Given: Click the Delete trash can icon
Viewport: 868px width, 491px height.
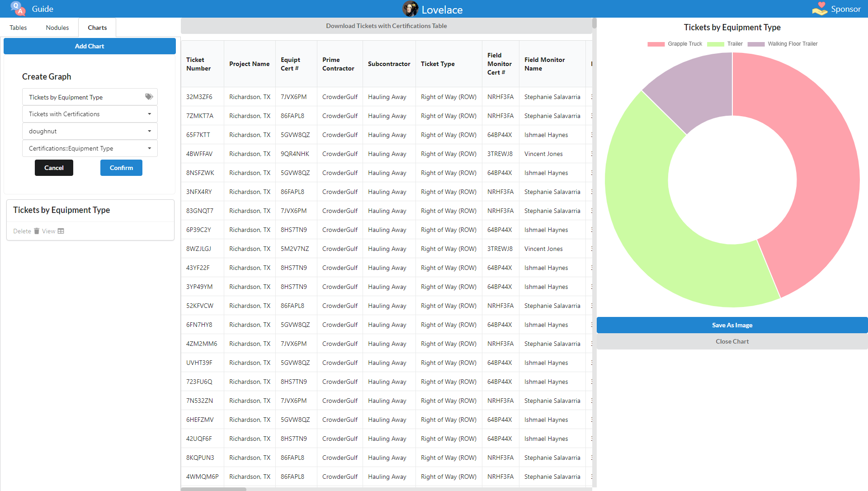Looking at the screenshot, I should (37, 231).
